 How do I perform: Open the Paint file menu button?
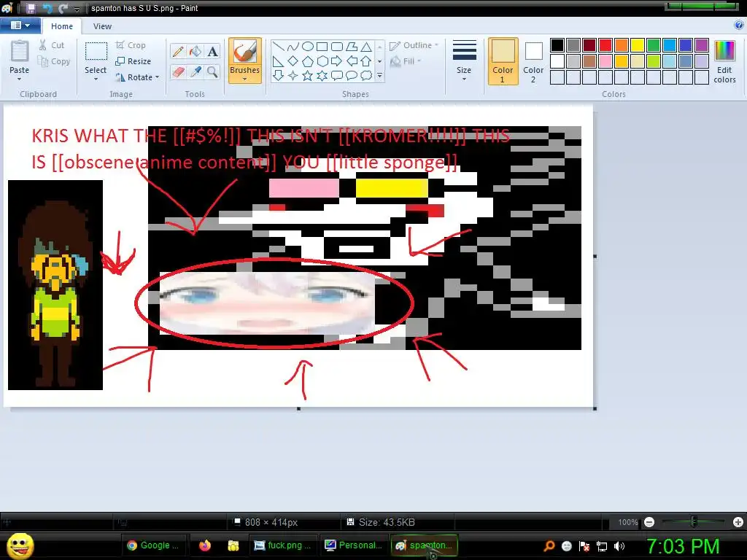[x=20, y=26]
